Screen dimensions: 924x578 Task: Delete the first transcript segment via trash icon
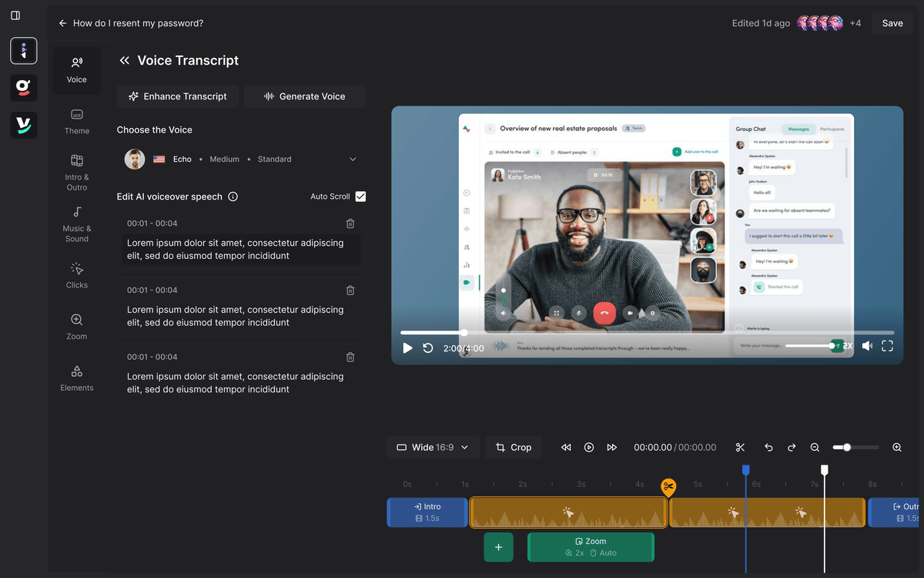[x=350, y=223]
